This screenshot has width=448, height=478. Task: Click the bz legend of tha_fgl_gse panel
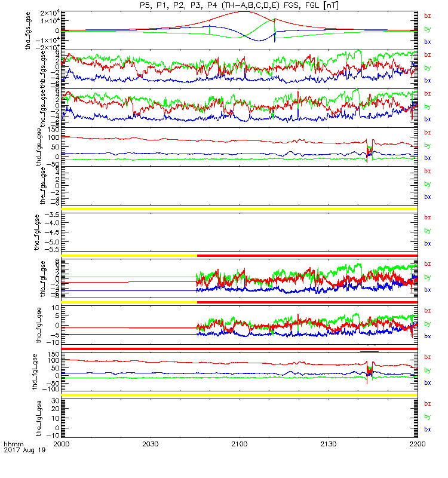tap(428, 217)
